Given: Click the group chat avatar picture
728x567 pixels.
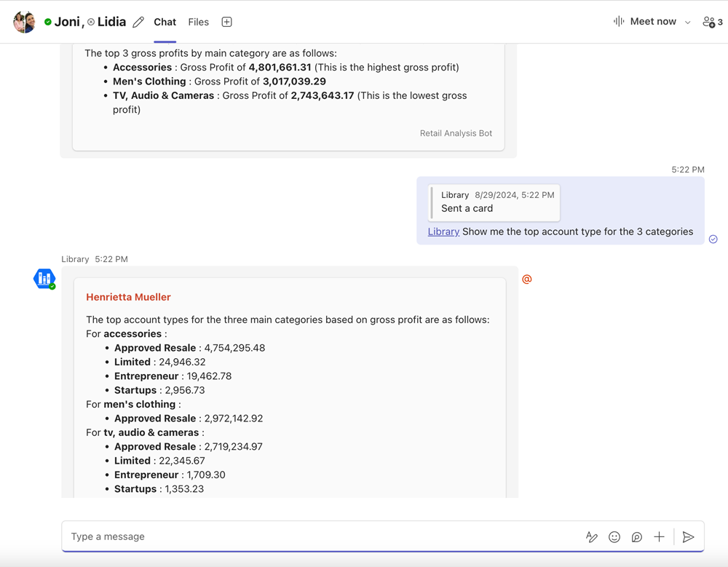Looking at the screenshot, I should point(24,22).
